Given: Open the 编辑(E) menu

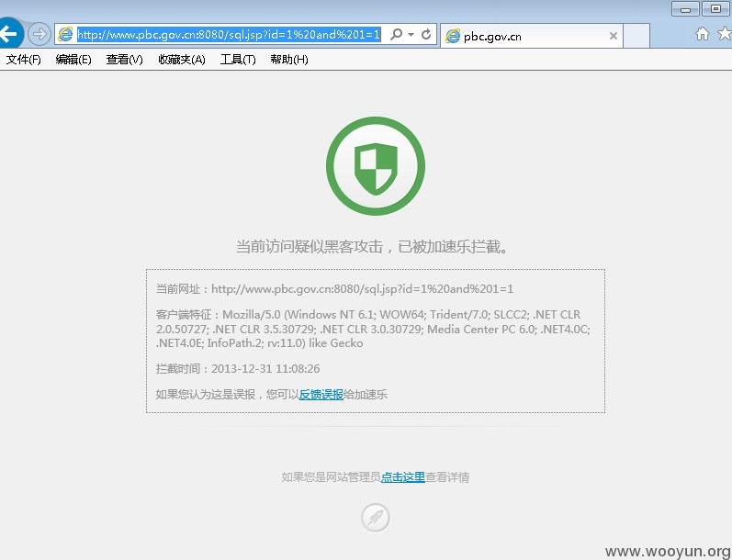Looking at the screenshot, I should click(73, 60).
